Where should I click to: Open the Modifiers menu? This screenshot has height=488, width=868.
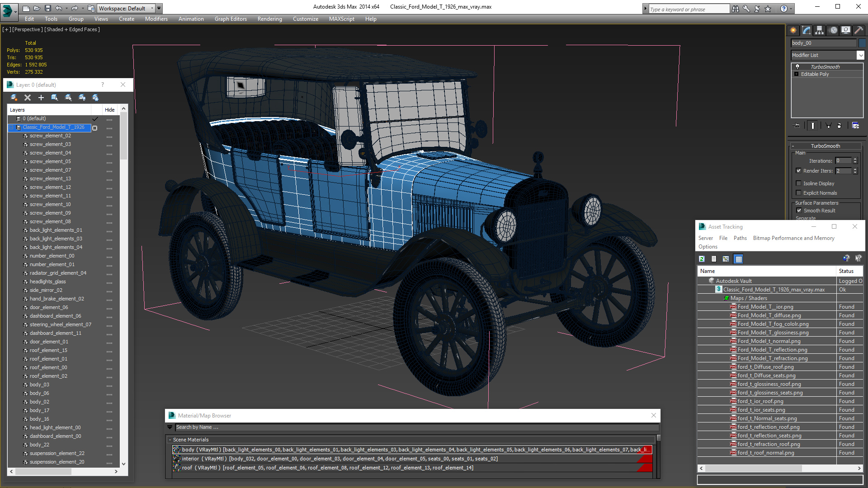pos(156,19)
